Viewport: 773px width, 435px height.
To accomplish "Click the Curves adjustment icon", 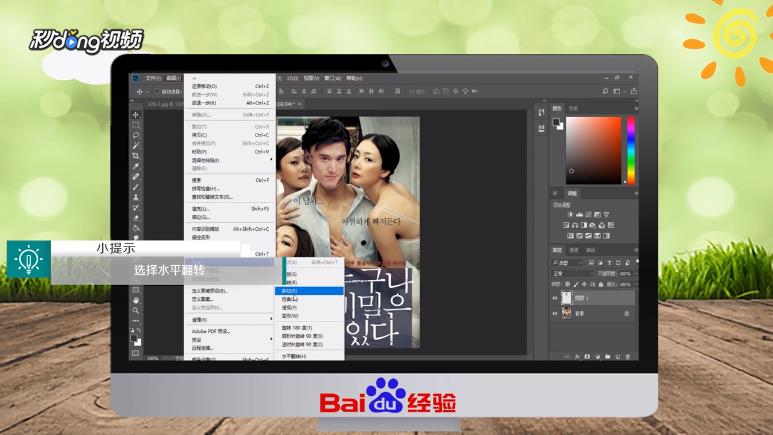I will pyautogui.click(x=588, y=215).
